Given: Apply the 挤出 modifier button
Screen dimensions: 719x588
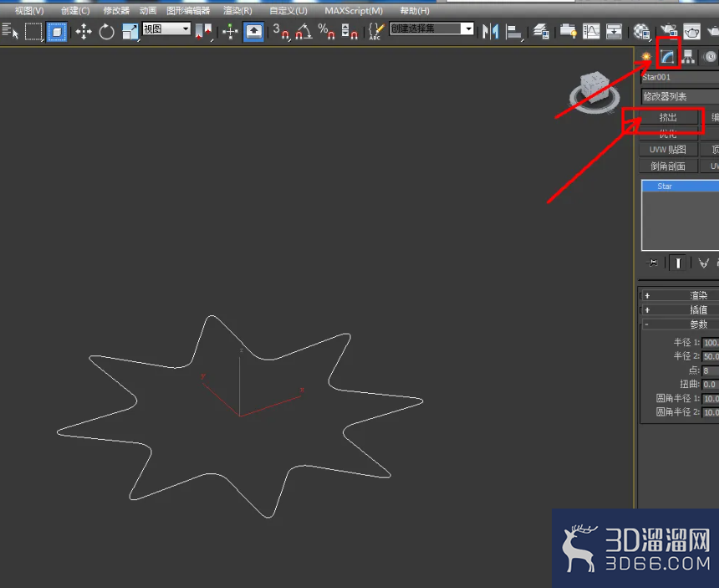Looking at the screenshot, I should point(668,117).
